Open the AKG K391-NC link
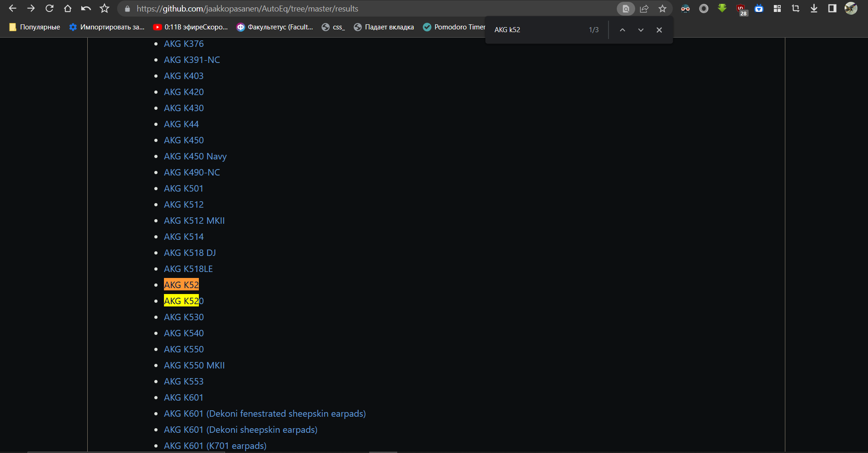 [192, 60]
